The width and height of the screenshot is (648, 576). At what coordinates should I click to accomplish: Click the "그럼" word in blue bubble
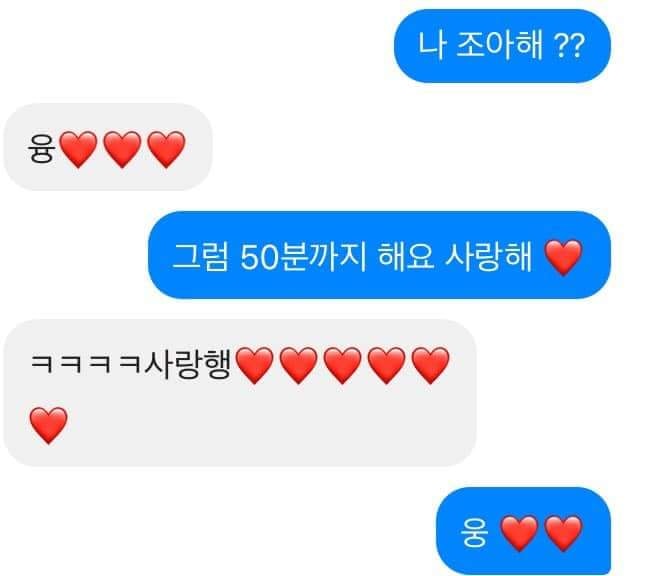(x=200, y=257)
